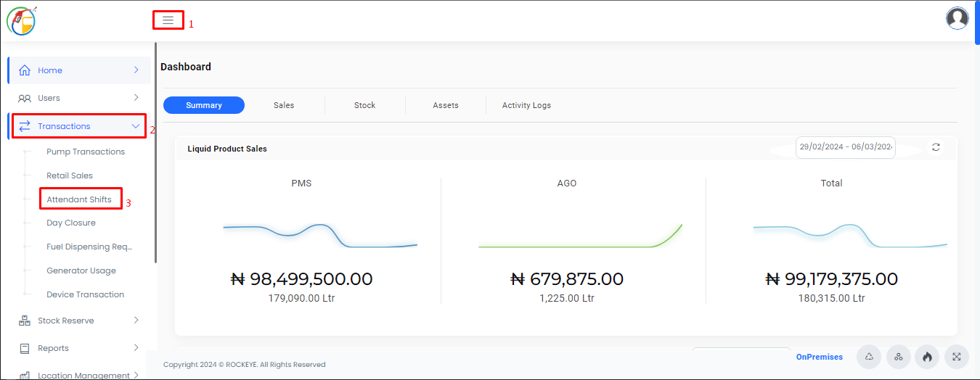Expand the Stock Reserve submenu arrow
The width and height of the screenshot is (980, 380).
(136, 321)
